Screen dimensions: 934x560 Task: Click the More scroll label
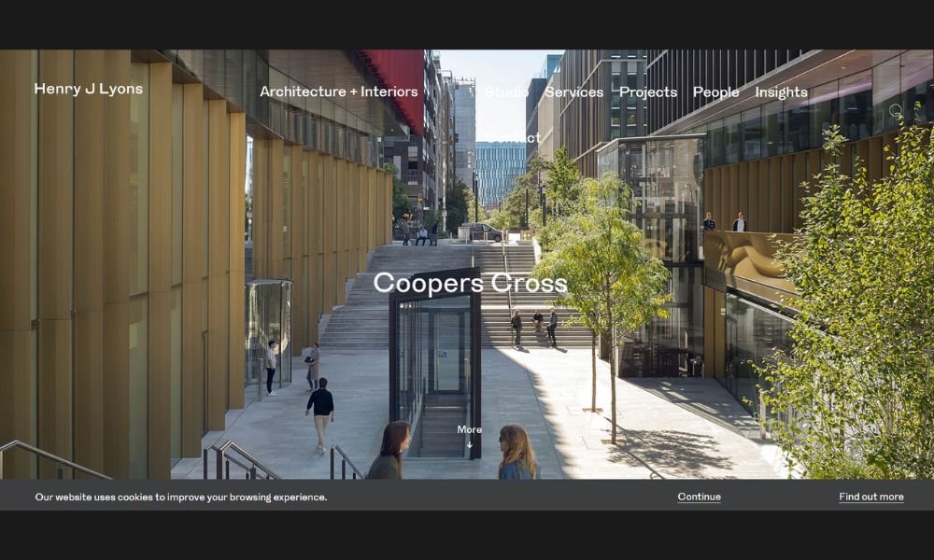469,429
